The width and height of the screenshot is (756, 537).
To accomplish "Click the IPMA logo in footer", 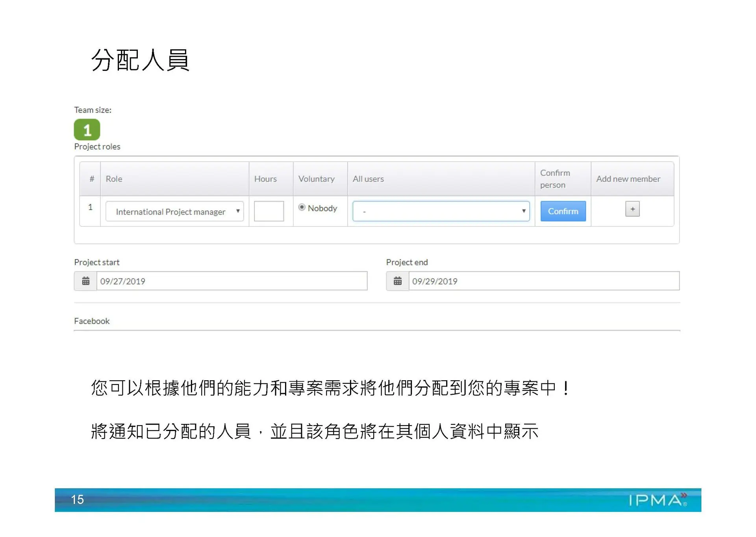I will pyautogui.click(x=657, y=500).
